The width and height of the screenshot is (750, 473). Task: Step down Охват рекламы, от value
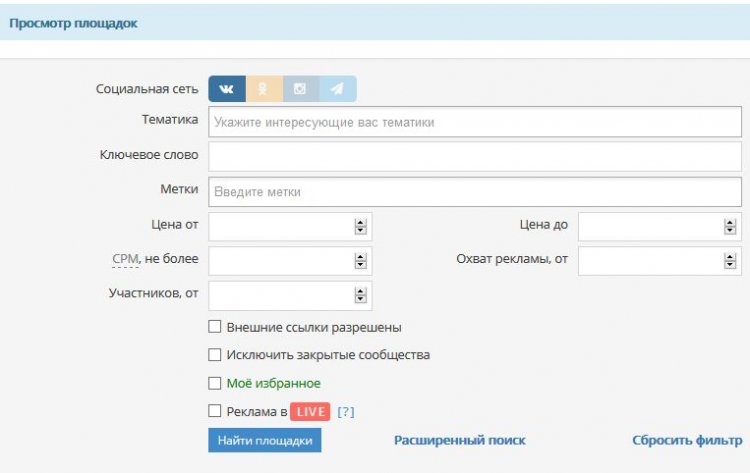click(x=730, y=265)
